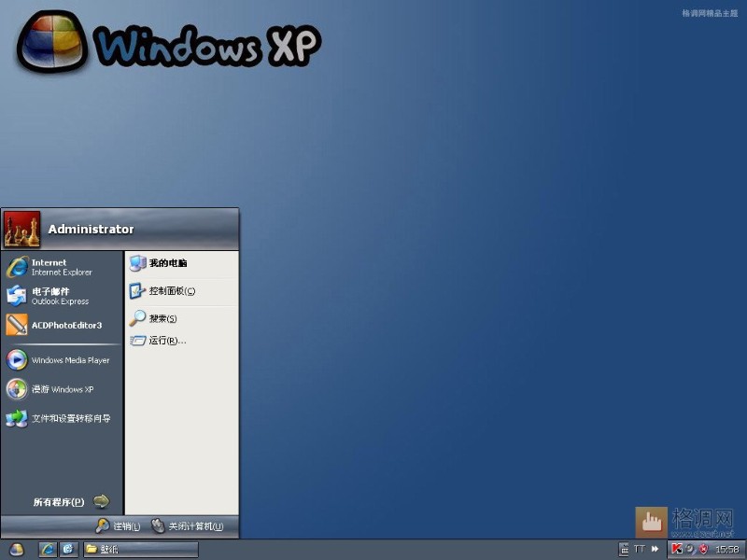Start Windows Media Player
This screenshot has width=747, height=560.
click(62, 360)
